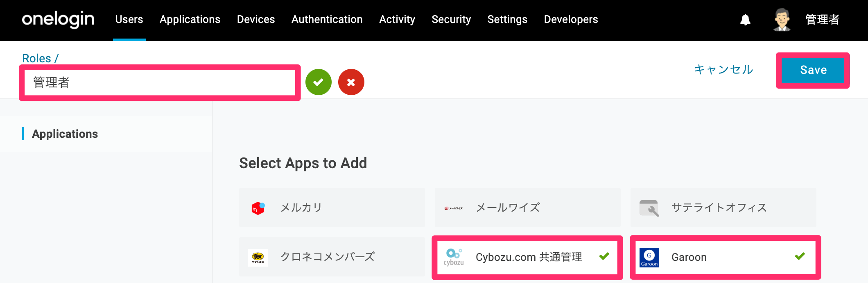
Task: Open the Developers menu
Action: [571, 19]
